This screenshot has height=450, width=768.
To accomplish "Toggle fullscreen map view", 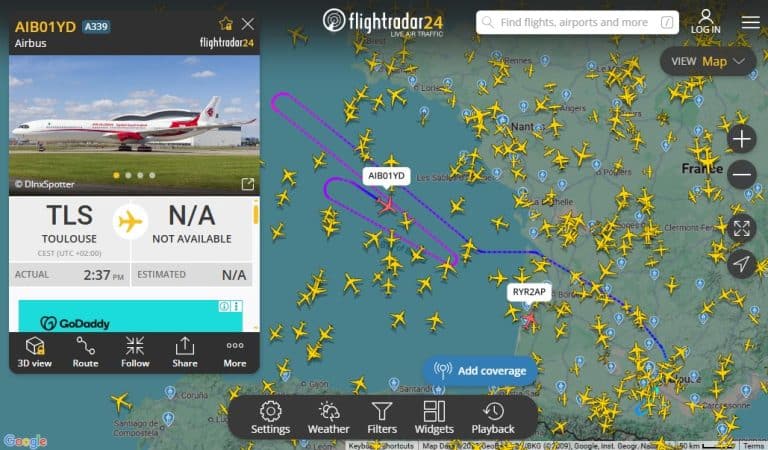I will point(742,228).
